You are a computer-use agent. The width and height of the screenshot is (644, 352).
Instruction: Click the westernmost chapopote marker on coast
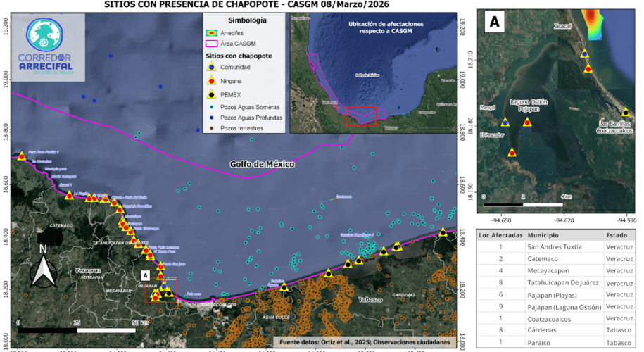click(22, 156)
